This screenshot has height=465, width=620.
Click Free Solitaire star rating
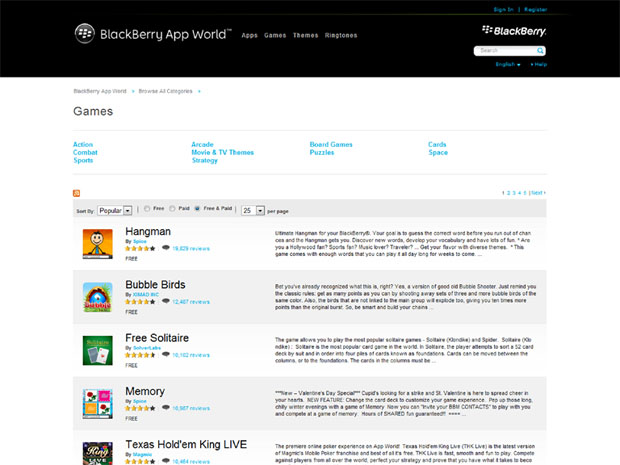coord(140,355)
